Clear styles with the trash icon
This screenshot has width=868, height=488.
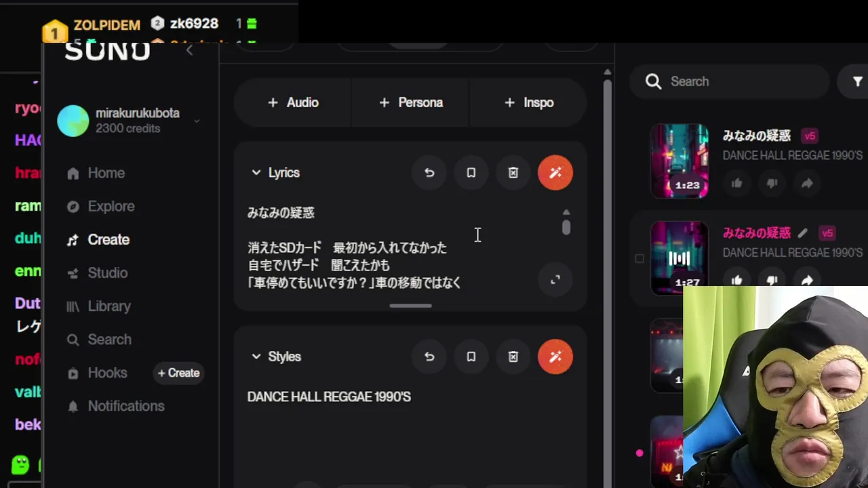pos(513,357)
